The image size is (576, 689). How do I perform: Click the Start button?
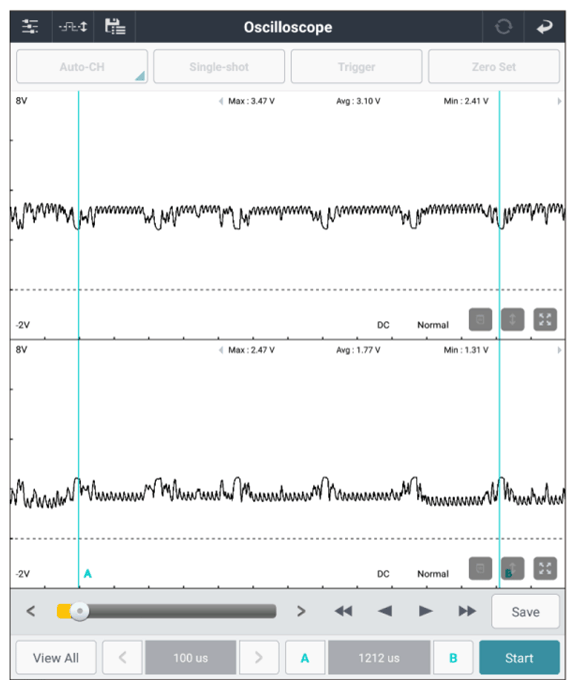[519, 658]
